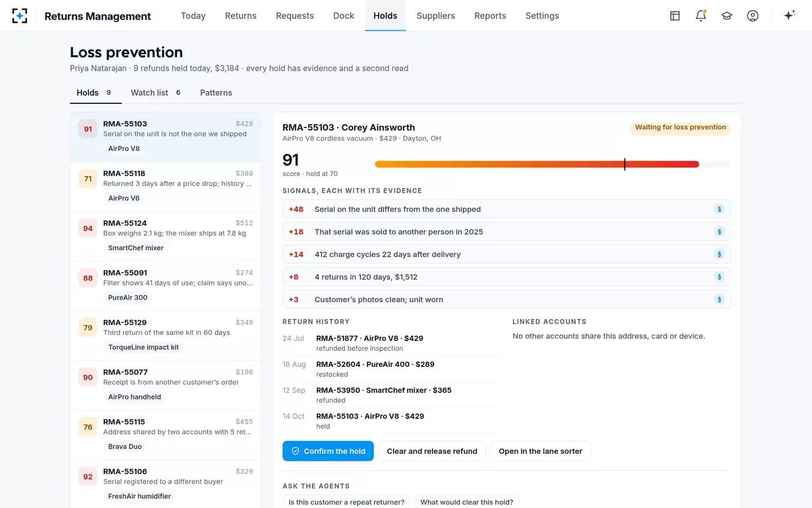
Task: Click the AirPro V8 tag on RMA-55103
Action: click(124, 148)
